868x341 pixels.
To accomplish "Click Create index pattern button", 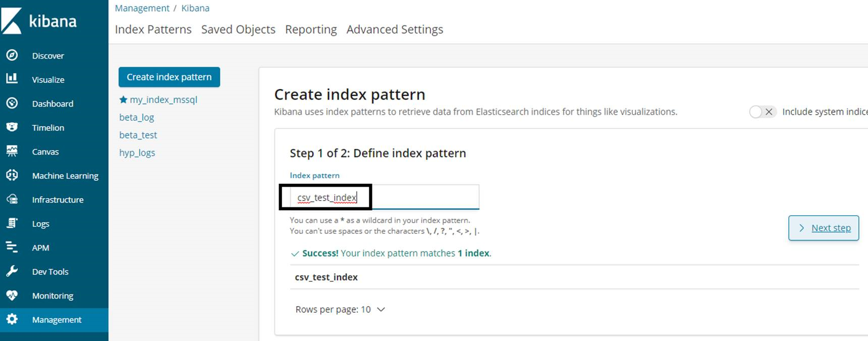I will [x=169, y=77].
